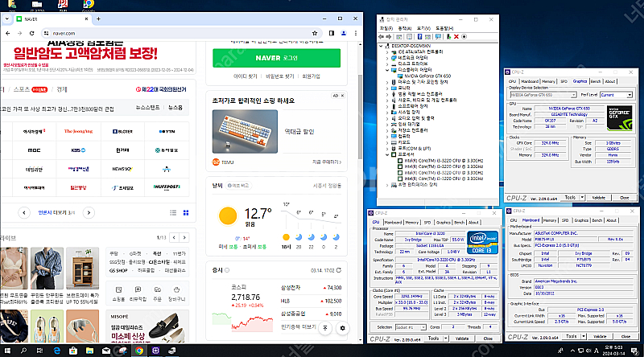
Task: Switch to Bench tab in Graphics CPU-Z window
Action: click(x=596, y=81)
